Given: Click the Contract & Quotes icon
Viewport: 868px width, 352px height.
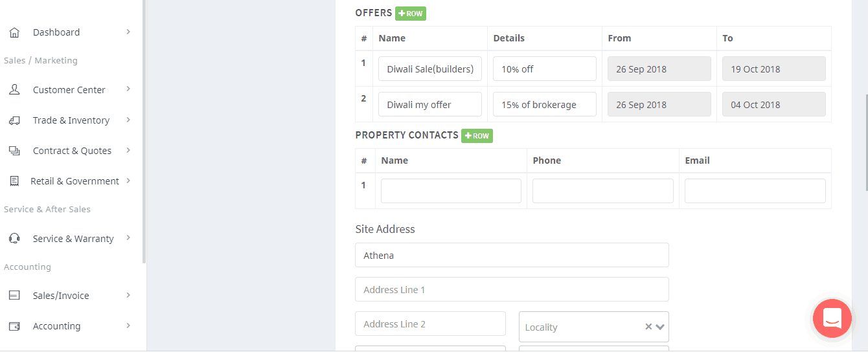Looking at the screenshot, I should pyautogui.click(x=14, y=151).
